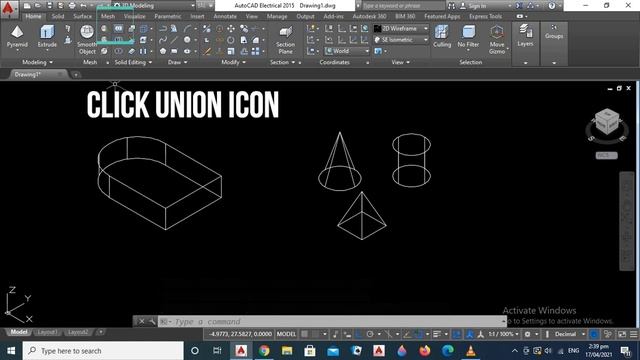
Task: Expand the Solid Editing panel
Action: pyautogui.click(x=133, y=62)
